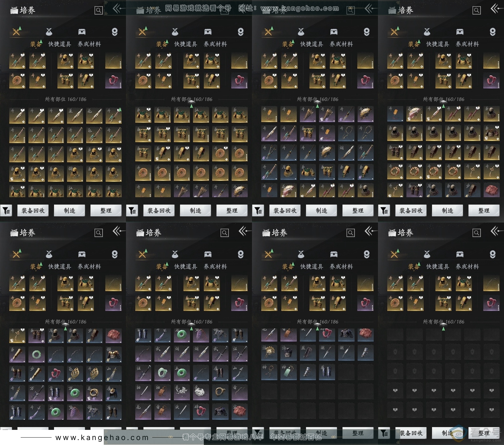Open filter icon beside 装备回收 in second panel
Screen dimensions: 504x445
132,211
